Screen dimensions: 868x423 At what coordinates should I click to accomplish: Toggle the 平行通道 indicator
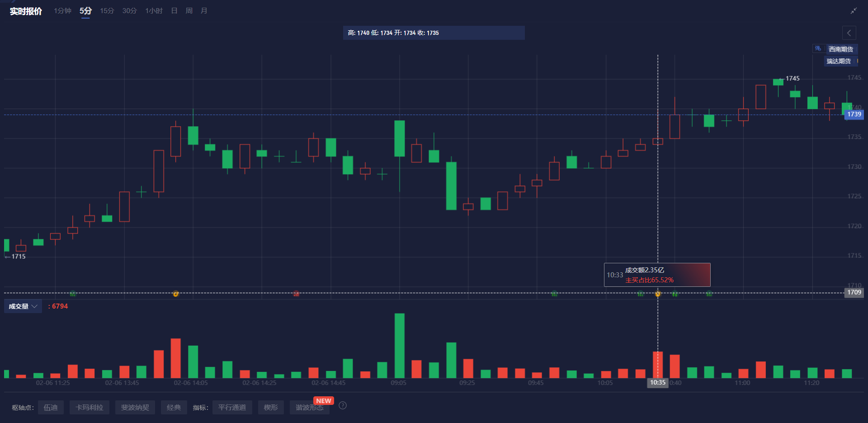pos(232,408)
